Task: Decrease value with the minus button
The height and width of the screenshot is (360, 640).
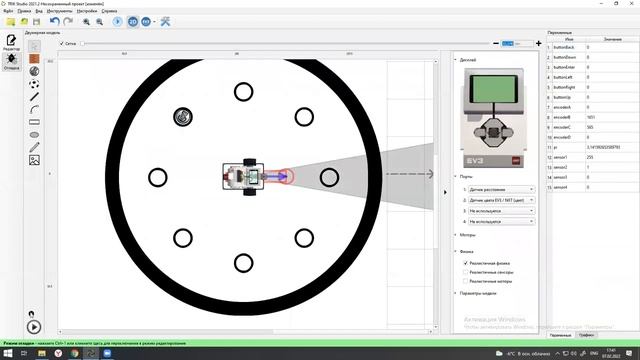Action: coord(496,43)
